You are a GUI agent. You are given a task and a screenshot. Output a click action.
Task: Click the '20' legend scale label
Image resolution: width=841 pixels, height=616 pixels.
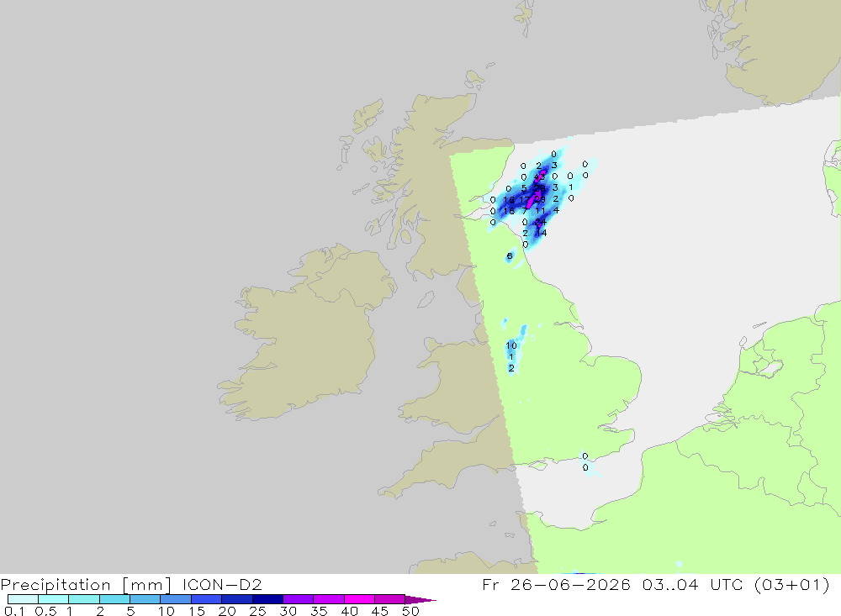[x=227, y=611]
